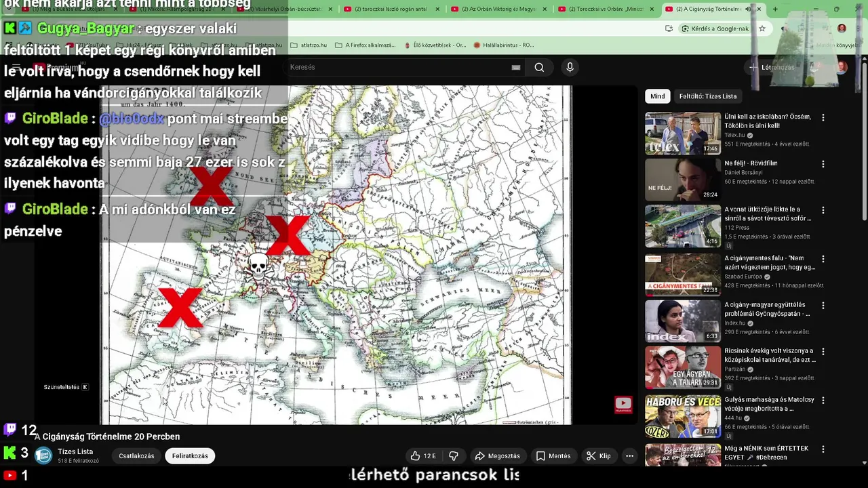The image size is (868, 488).
Task: Open A vonat ütközője lökte le thumbnail
Action: point(682,226)
